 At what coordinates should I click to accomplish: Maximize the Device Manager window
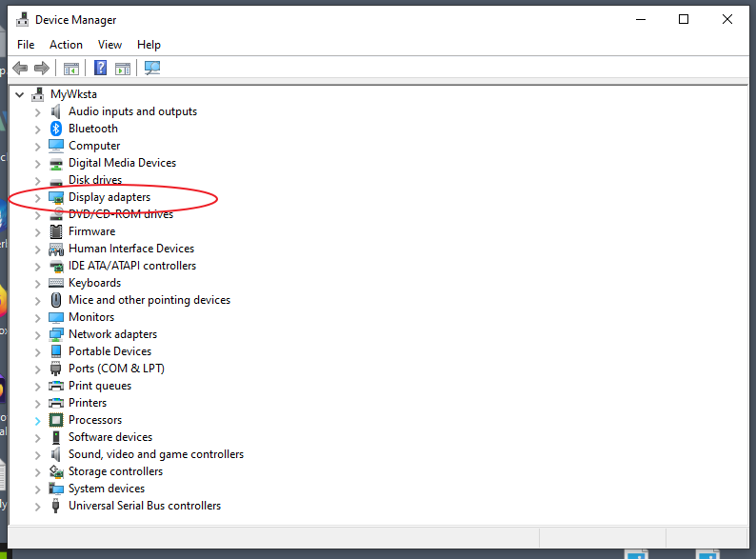(684, 19)
